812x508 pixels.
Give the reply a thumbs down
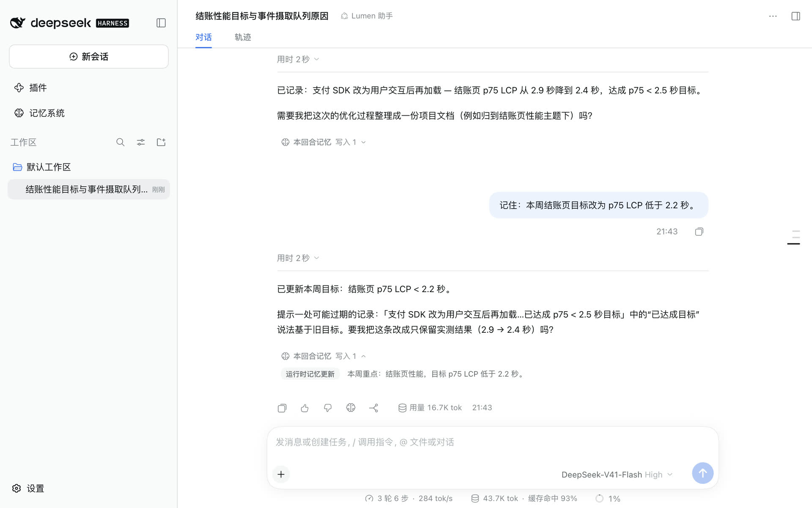click(328, 408)
